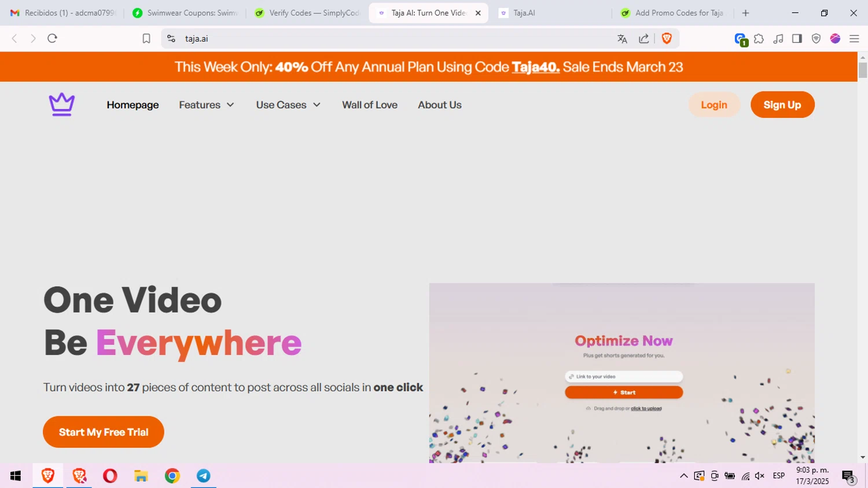Click the share page icon
868x488 pixels.
643,39
